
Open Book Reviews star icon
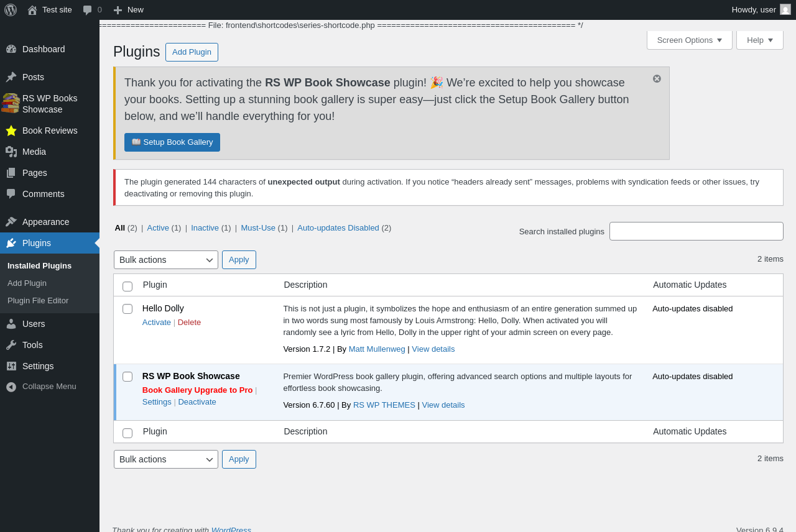tap(11, 131)
